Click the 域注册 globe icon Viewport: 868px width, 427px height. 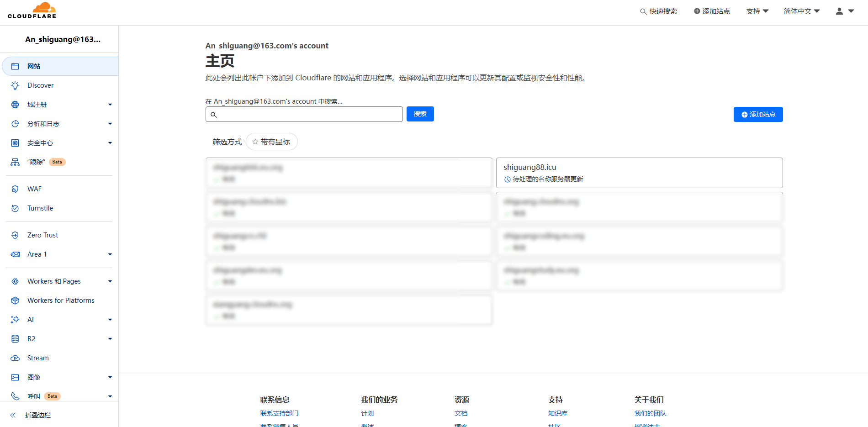tap(15, 105)
